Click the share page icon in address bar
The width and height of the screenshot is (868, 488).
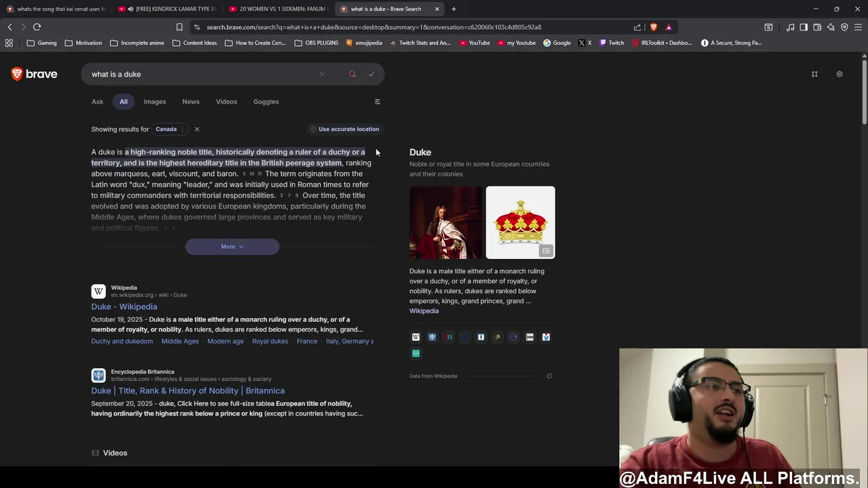pos(637,27)
